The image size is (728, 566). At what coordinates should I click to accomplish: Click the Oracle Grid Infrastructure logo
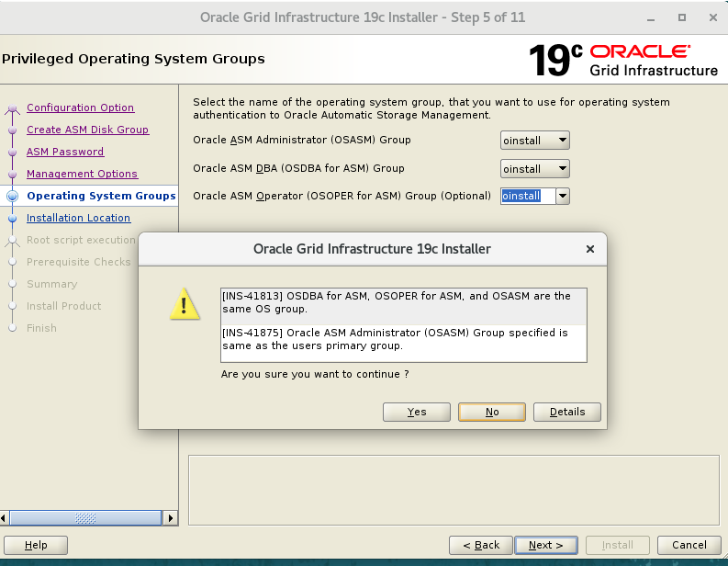point(623,60)
